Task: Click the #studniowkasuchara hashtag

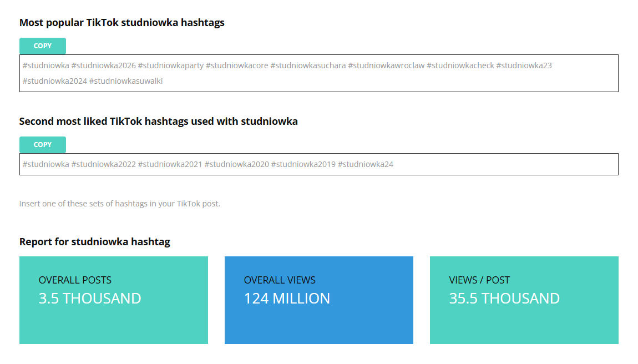Action: tap(308, 65)
